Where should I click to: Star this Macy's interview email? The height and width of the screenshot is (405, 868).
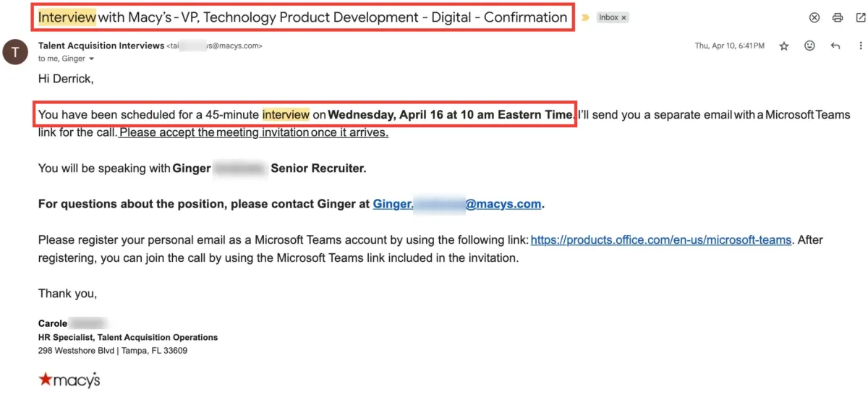click(x=784, y=46)
